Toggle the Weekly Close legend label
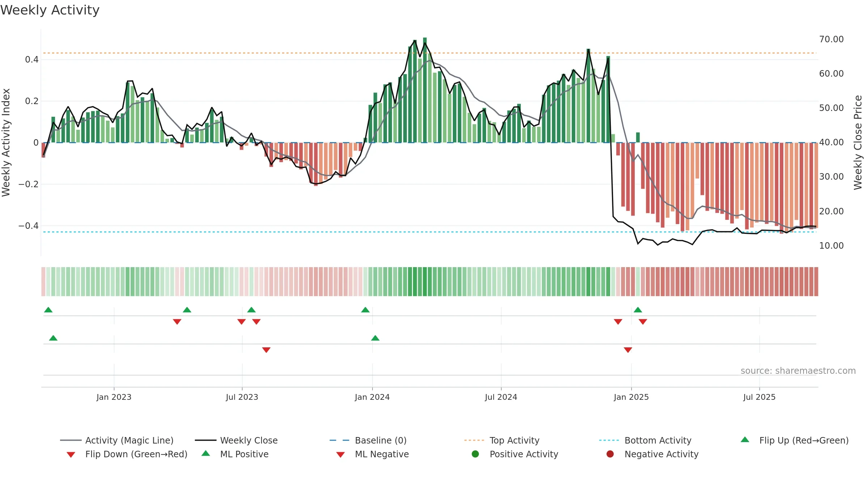The height and width of the screenshot is (488, 868). tap(249, 440)
